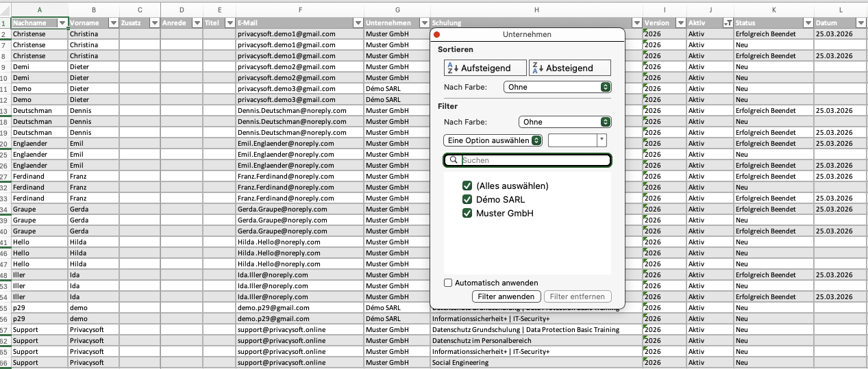Open the Vorname column filter arrow

[112, 23]
